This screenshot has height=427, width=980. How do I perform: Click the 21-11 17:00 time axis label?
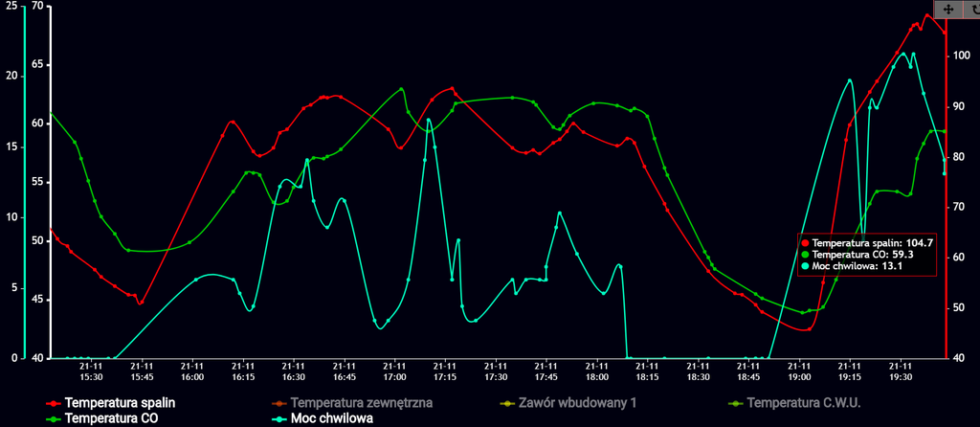395,371
